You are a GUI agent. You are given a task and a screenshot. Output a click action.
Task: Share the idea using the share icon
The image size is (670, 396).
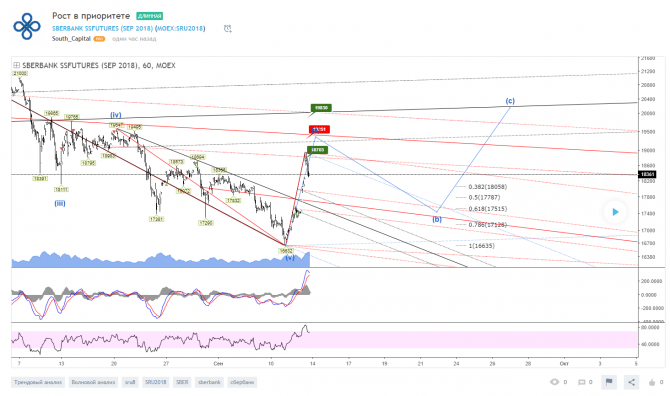coord(631,382)
